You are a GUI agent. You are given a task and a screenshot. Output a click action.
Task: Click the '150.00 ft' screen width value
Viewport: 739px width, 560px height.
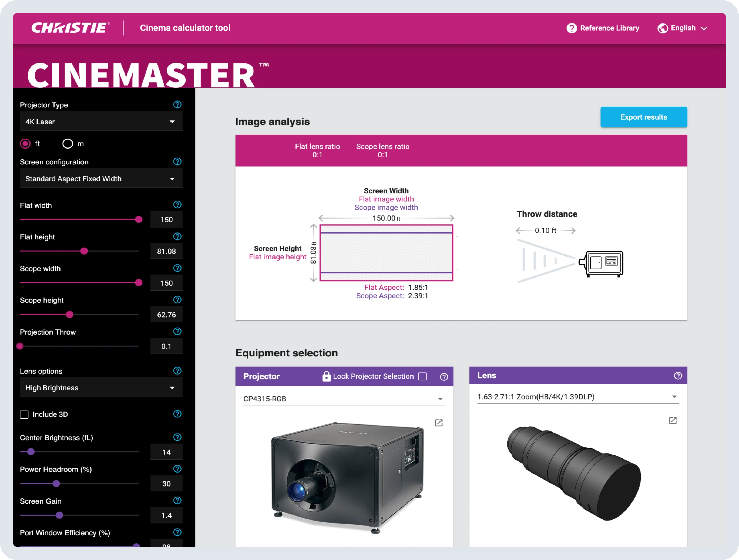pos(386,218)
